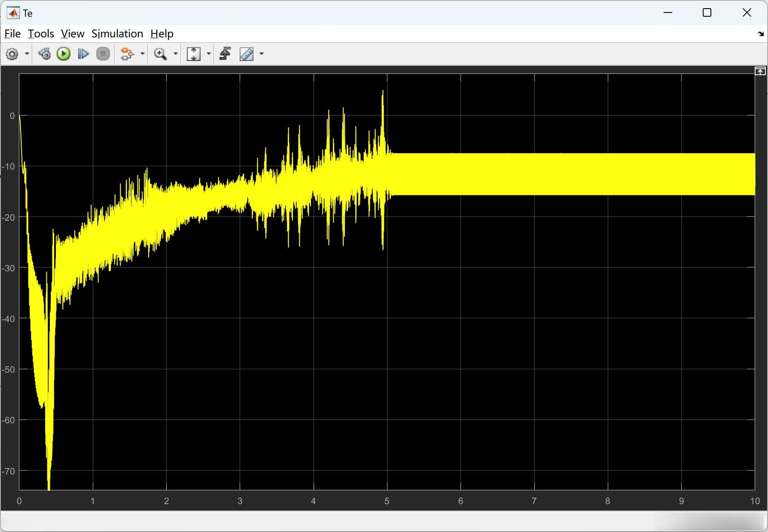This screenshot has width=768, height=532.
Task: Click the Scale Axes Limits icon
Action: coord(194,54)
